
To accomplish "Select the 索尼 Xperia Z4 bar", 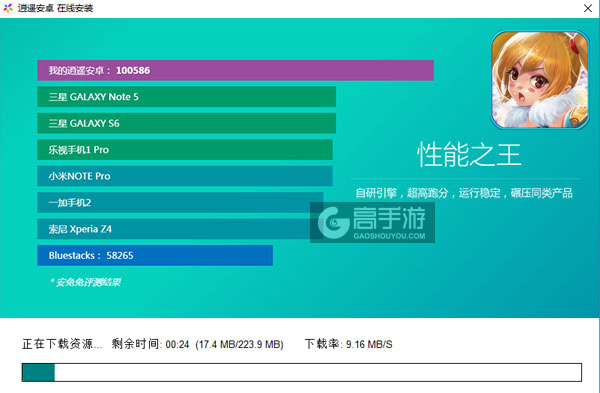I will tap(180, 229).
